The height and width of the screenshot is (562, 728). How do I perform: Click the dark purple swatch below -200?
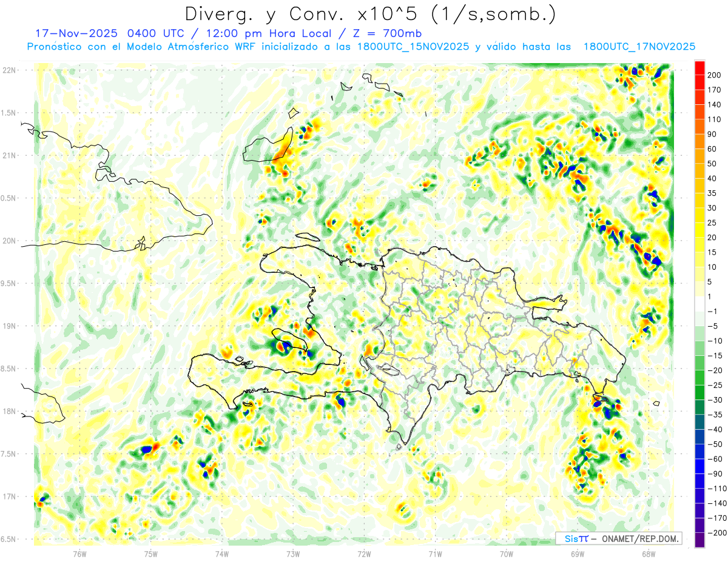click(699, 540)
